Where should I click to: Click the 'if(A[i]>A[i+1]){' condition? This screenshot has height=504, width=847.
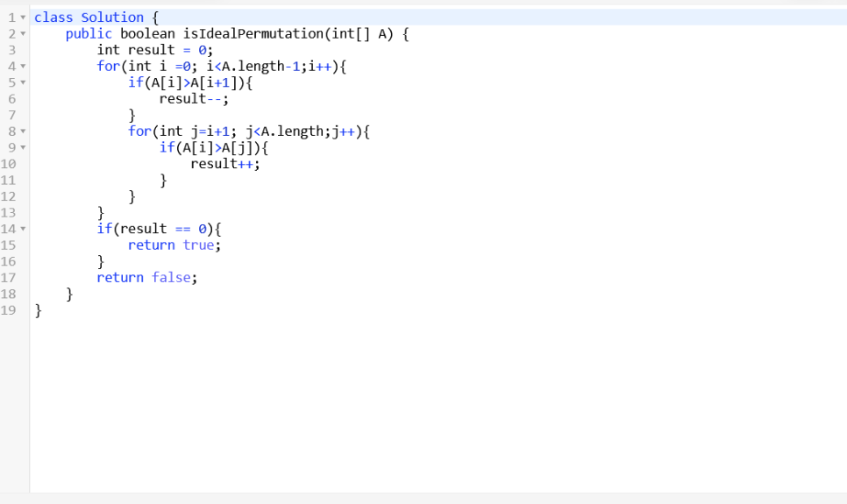190,82
